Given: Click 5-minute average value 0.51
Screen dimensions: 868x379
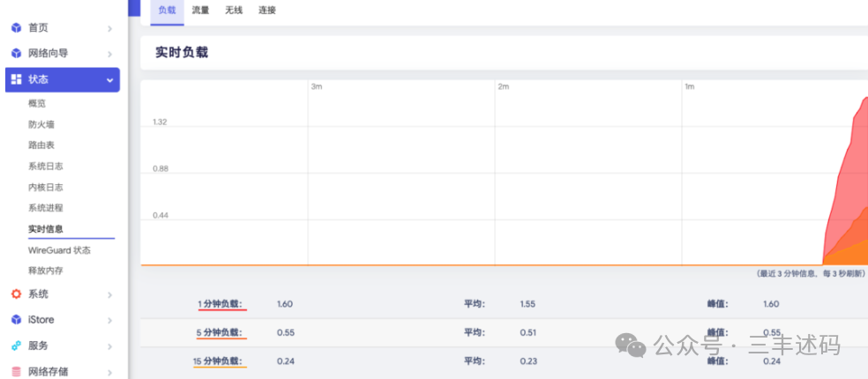Looking at the screenshot, I should click(528, 332).
